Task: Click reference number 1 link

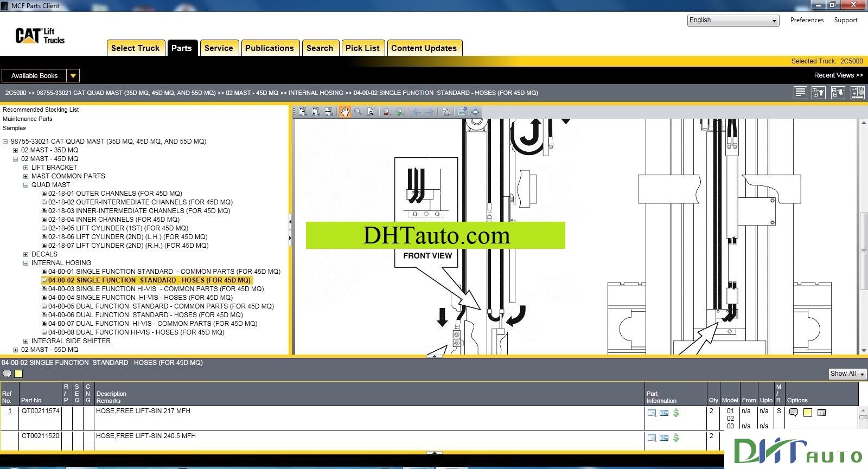Action: pyautogui.click(x=10, y=411)
